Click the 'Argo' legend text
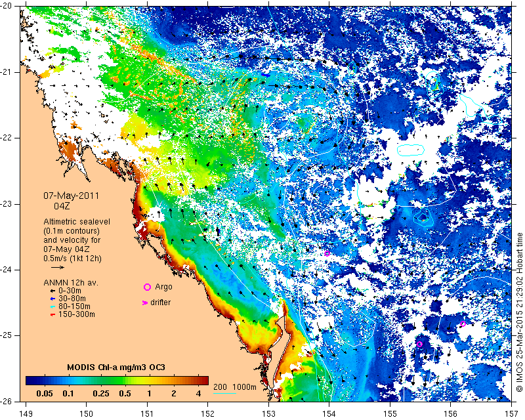The image size is (525, 420). point(163,287)
